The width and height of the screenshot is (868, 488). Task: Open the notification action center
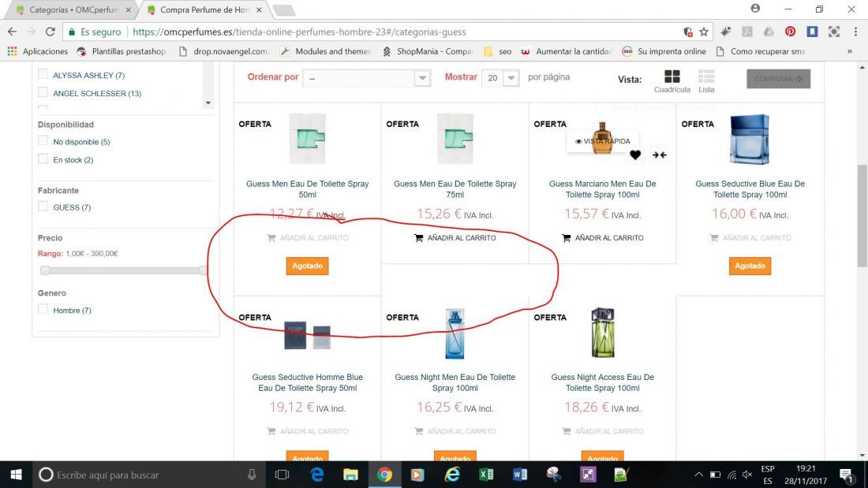[x=846, y=475]
